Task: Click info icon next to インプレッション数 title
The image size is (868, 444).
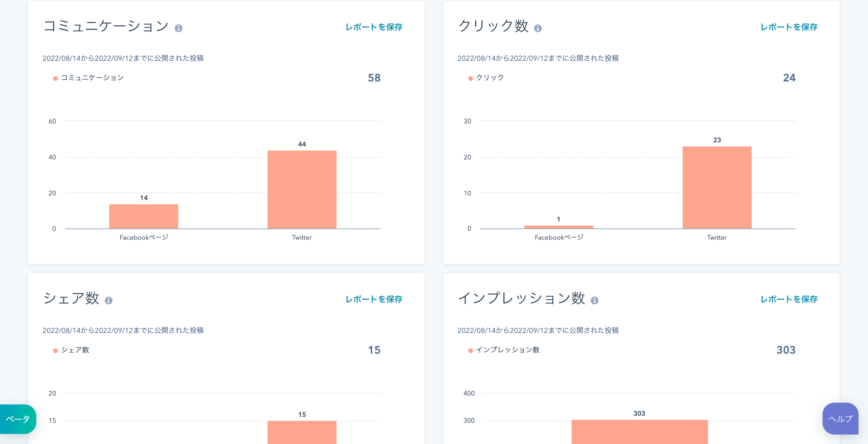Action: pyautogui.click(x=594, y=301)
